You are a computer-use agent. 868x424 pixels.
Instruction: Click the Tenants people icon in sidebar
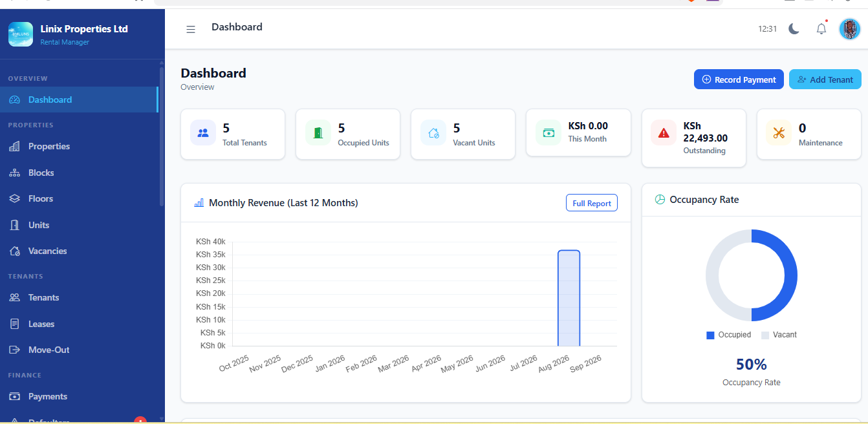pyautogui.click(x=14, y=297)
